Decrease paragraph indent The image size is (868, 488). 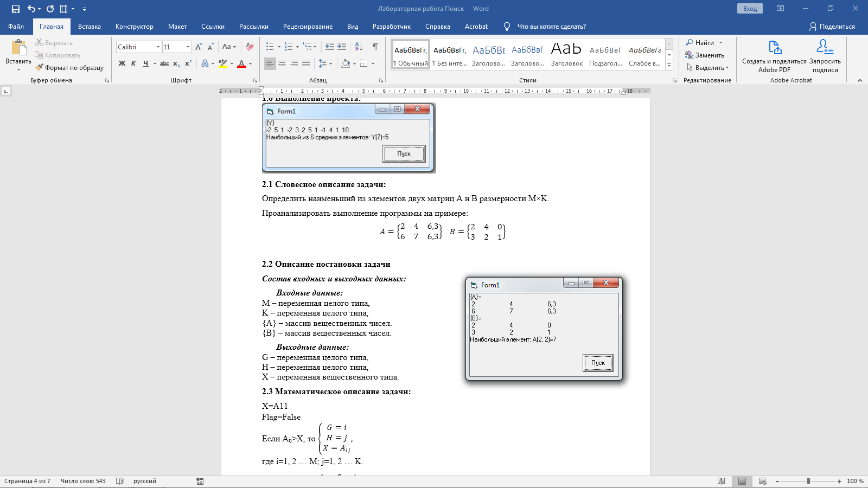pos(330,47)
